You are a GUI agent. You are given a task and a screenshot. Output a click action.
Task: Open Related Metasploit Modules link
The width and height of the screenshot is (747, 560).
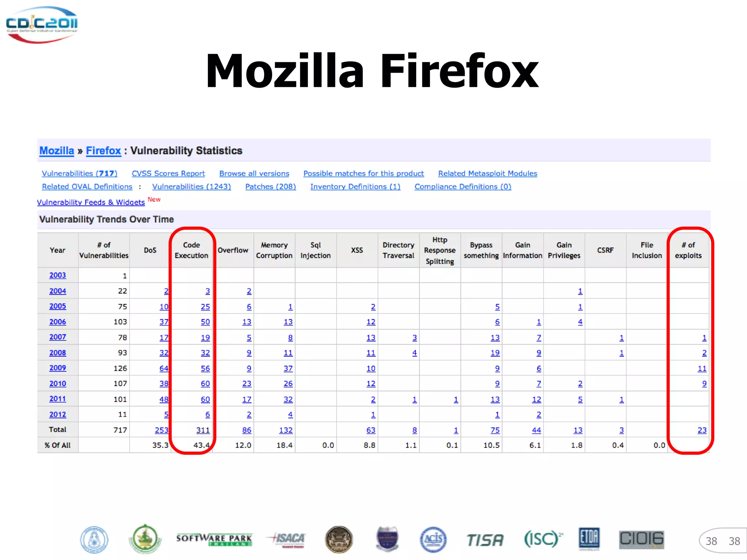coord(488,174)
